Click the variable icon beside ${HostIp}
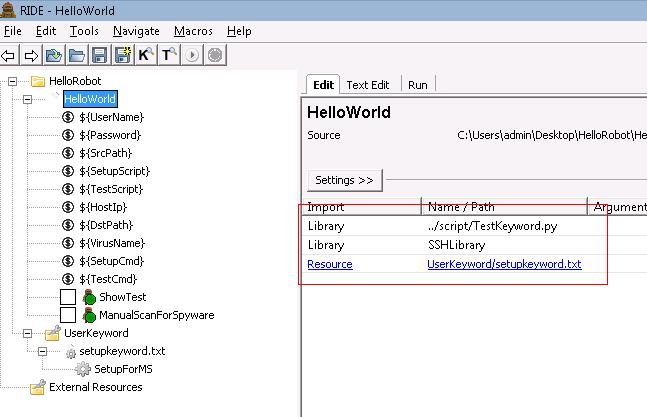The width and height of the screenshot is (647, 417). 68,207
